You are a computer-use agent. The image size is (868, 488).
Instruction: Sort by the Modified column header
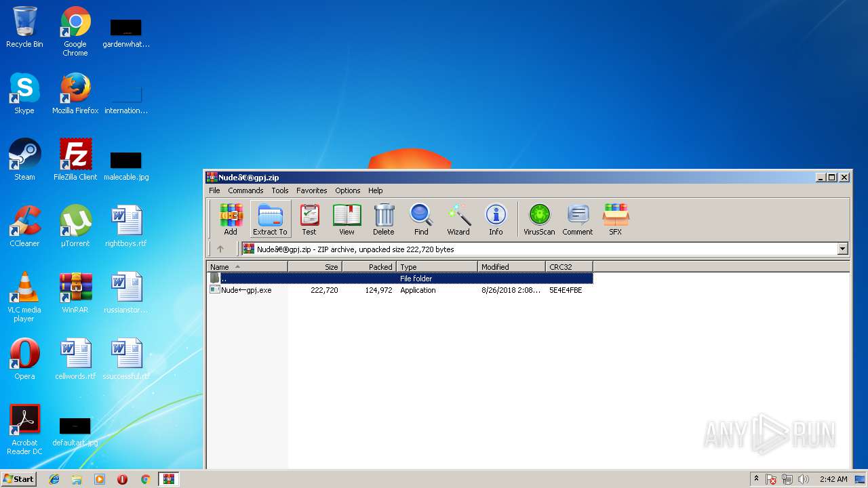[511, 266]
